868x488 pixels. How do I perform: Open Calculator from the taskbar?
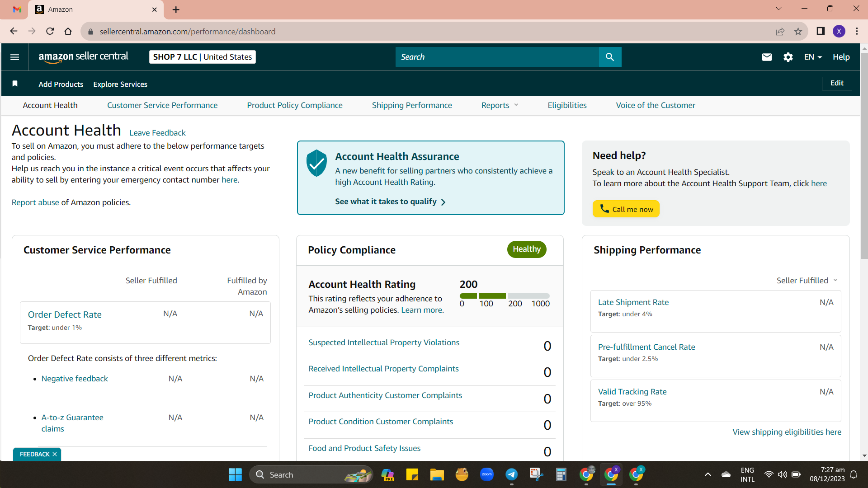click(x=561, y=474)
